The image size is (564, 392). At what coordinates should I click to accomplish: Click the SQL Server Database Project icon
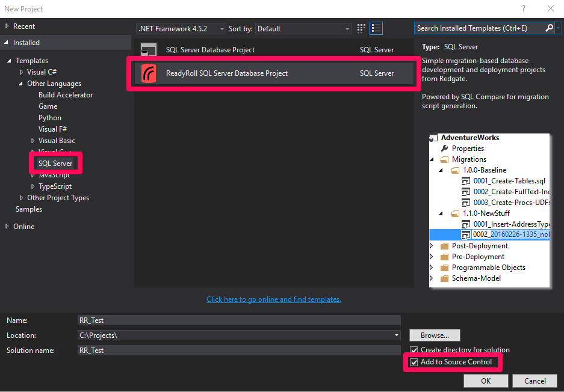coord(149,49)
